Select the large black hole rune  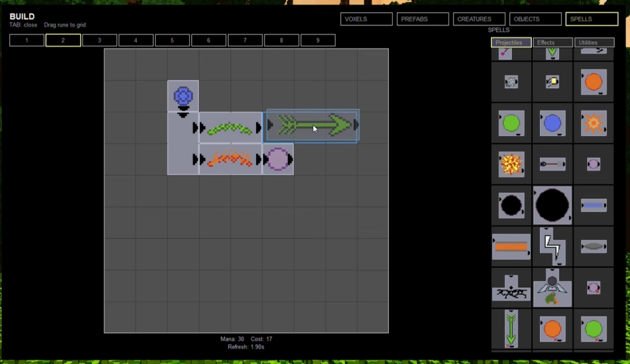tap(552, 206)
